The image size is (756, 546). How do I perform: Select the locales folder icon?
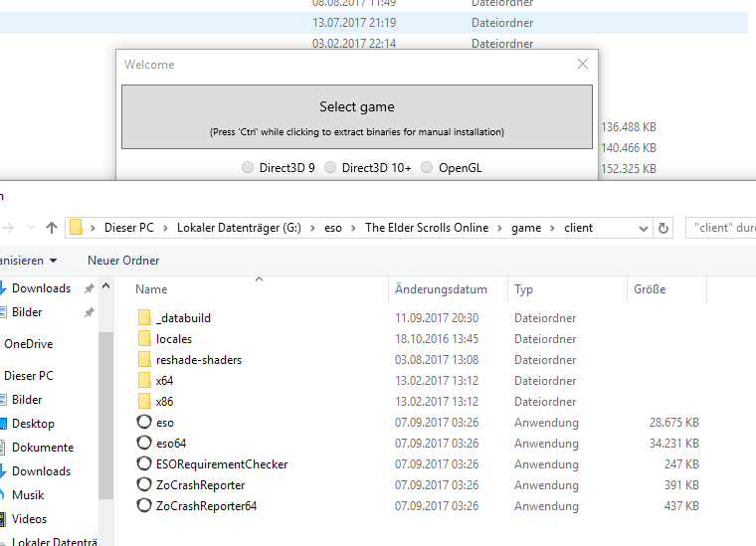pyautogui.click(x=144, y=339)
